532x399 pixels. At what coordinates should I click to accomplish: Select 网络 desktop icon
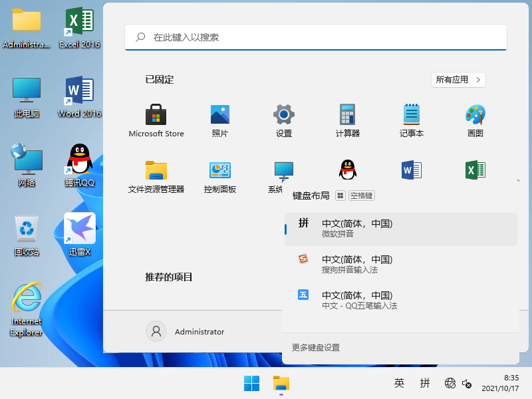click(x=27, y=166)
